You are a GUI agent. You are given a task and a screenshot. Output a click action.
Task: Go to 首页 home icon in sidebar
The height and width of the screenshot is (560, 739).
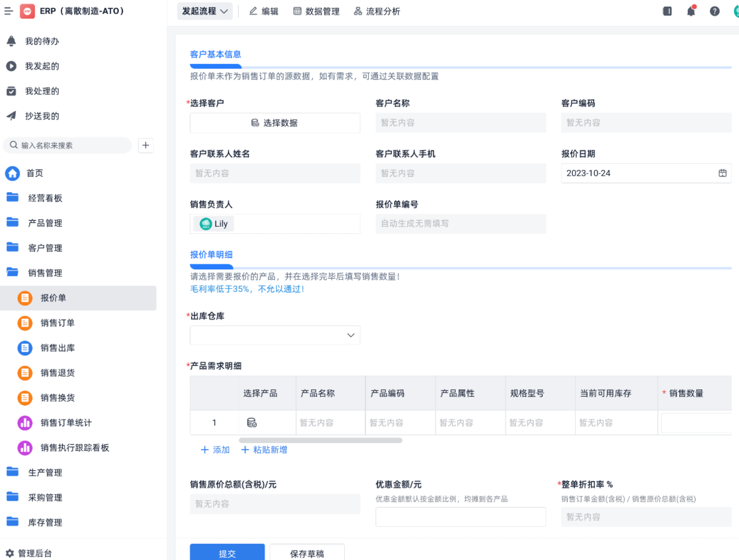click(12, 173)
